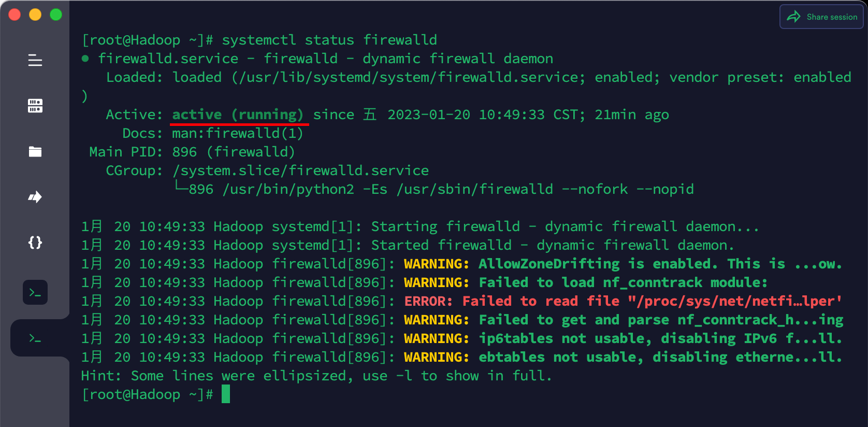Click the red ERROR log line
This screenshot has width=868, height=427.
click(461, 301)
